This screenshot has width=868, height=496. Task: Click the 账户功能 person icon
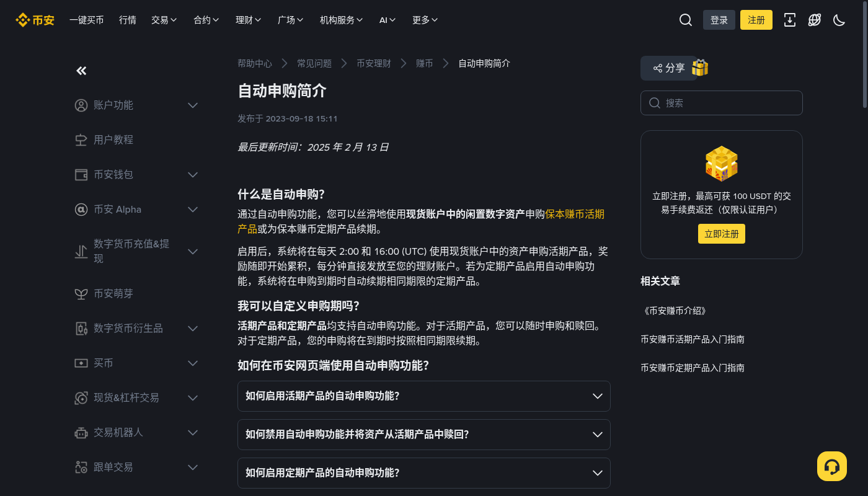coord(81,105)
